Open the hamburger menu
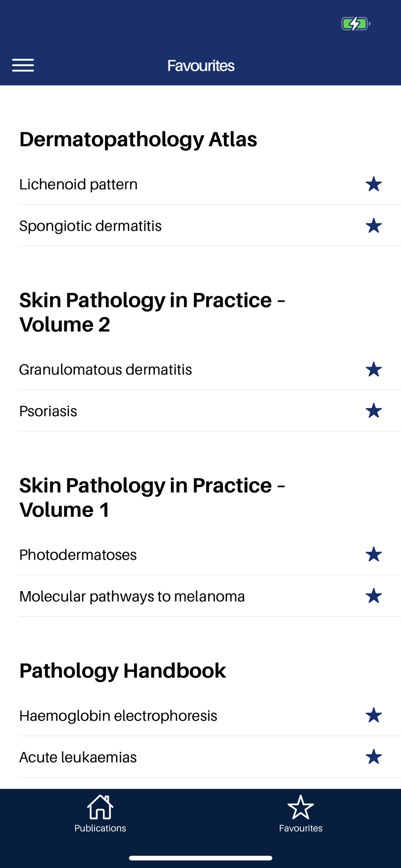 point(23,65)
